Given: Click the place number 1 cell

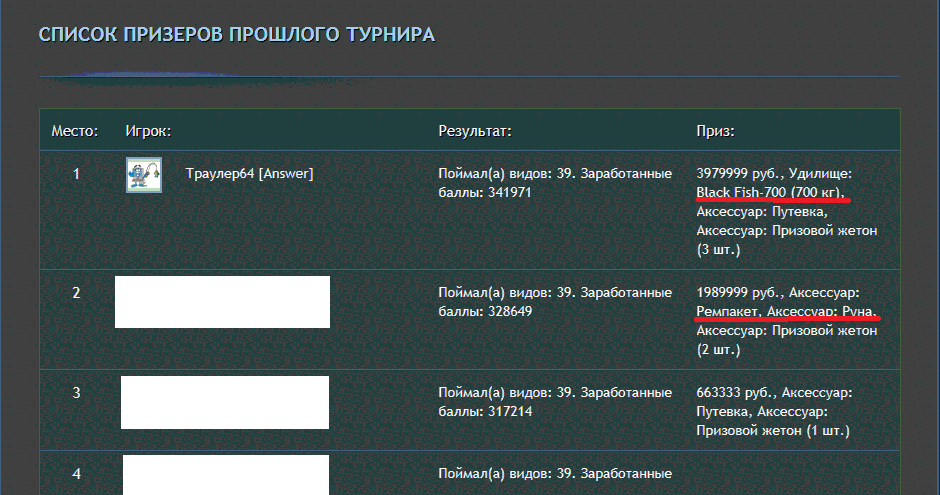Looking at the screenshot, I should click(76, 174).
